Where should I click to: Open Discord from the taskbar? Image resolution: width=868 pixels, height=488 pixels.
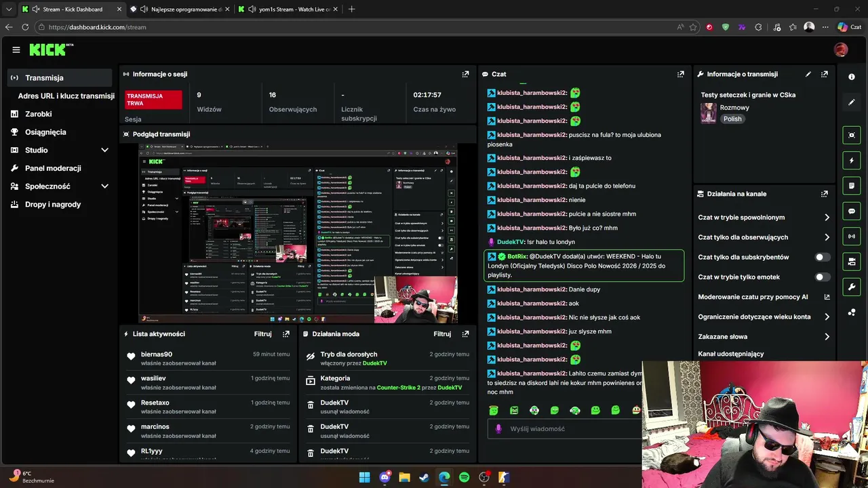click(x=385, y=477)
